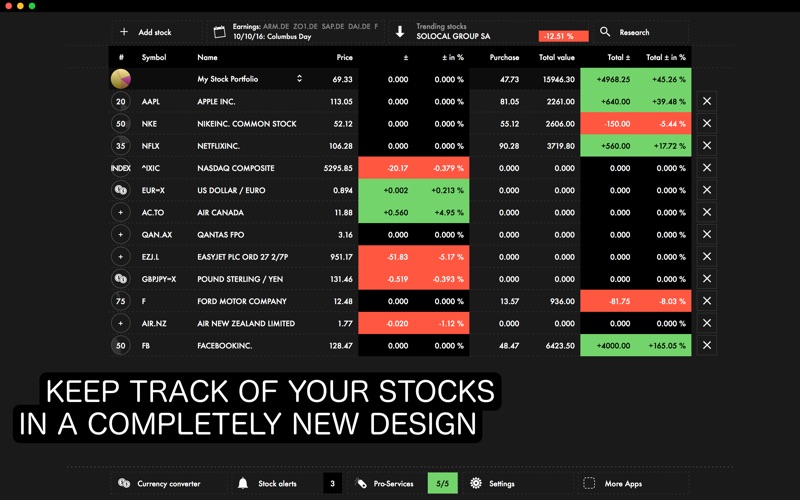Sort by the Name column header
The width and height of the screenshot is (800, 500).
tap(208, 57)
